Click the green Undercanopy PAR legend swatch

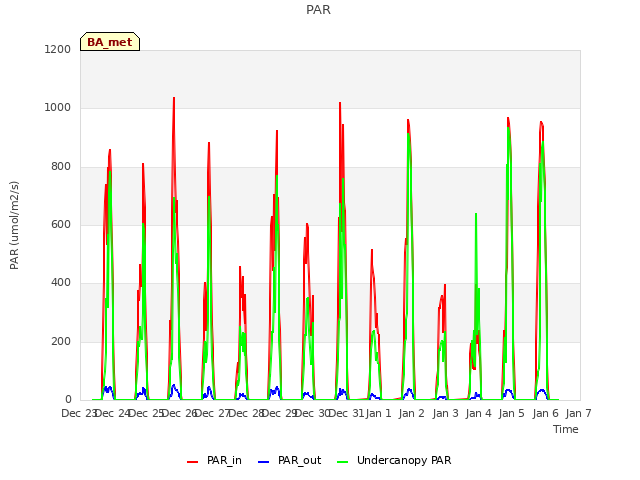343,462
